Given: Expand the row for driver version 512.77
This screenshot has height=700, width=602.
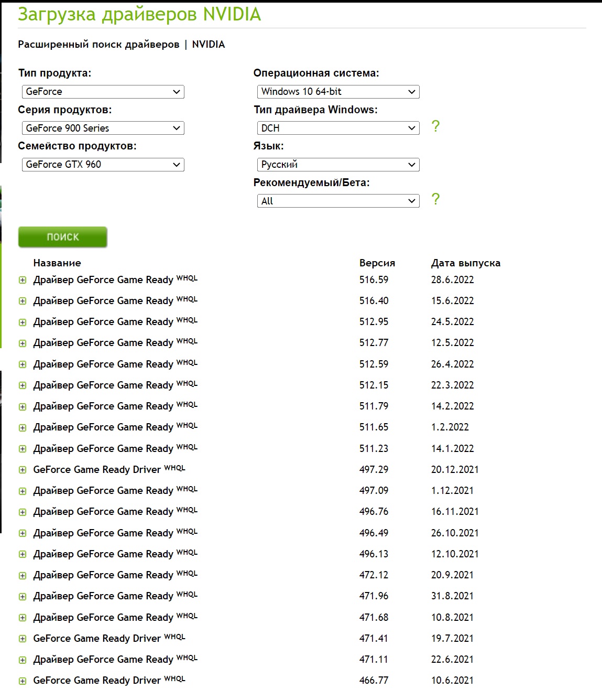Looking at the screenshot, I should 23,343.
